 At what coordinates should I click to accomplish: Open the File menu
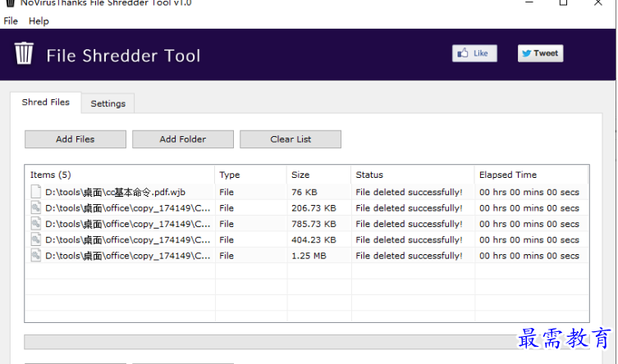point(11,21)
